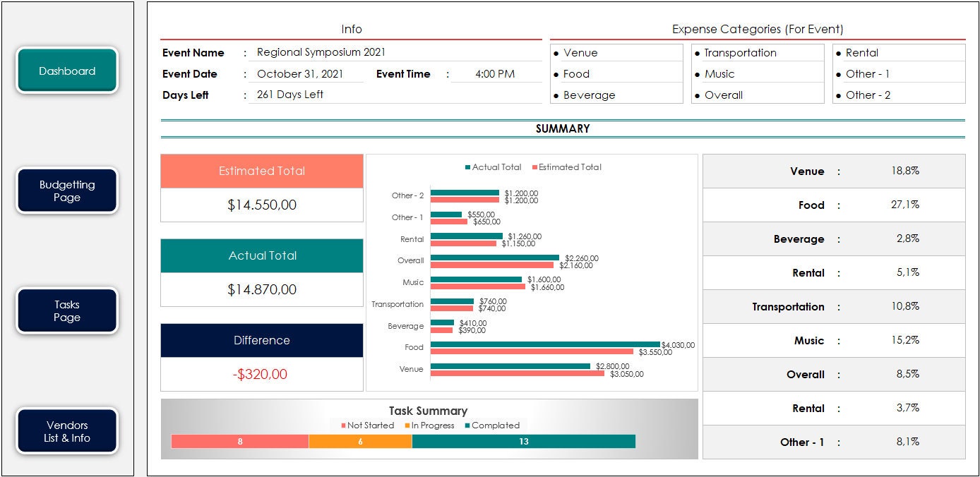Click the Not Started legend label

coord(367,425)
